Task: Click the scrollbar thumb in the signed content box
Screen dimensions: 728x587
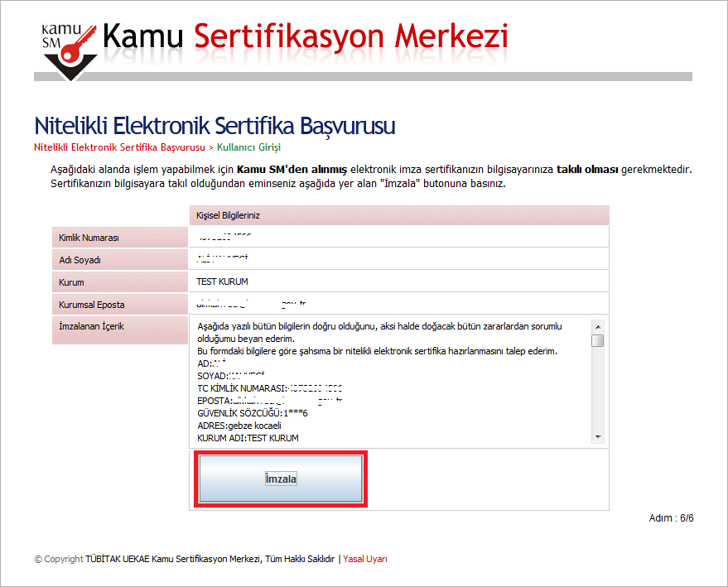Action: coord(598,340)
